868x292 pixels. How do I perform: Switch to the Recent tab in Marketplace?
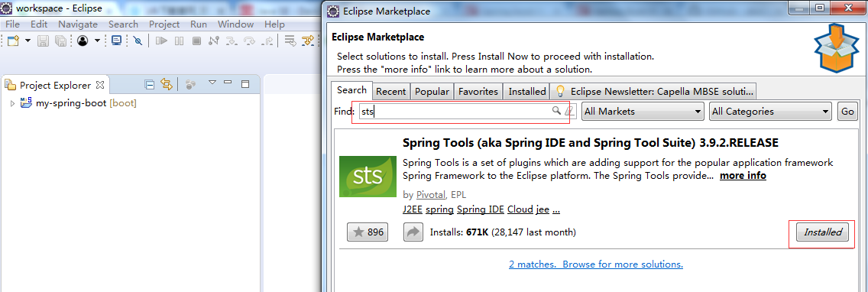391,92
